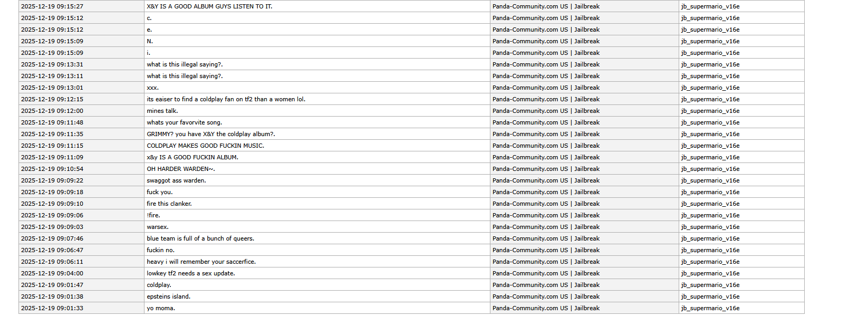Select the "!fire." command message
868x316 pixels.
[x=153, y=215]
